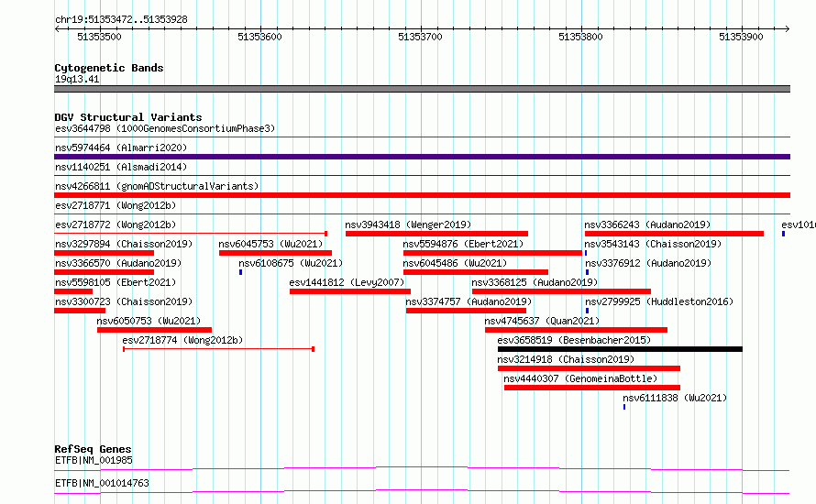
Task: Open nsv4440307 GenomeinaBottle variant label
Action: [580, 378]
